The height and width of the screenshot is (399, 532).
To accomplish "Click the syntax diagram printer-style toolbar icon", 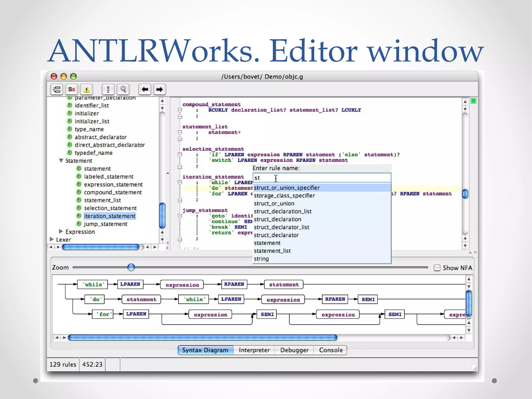I will (x=57, y=89).
